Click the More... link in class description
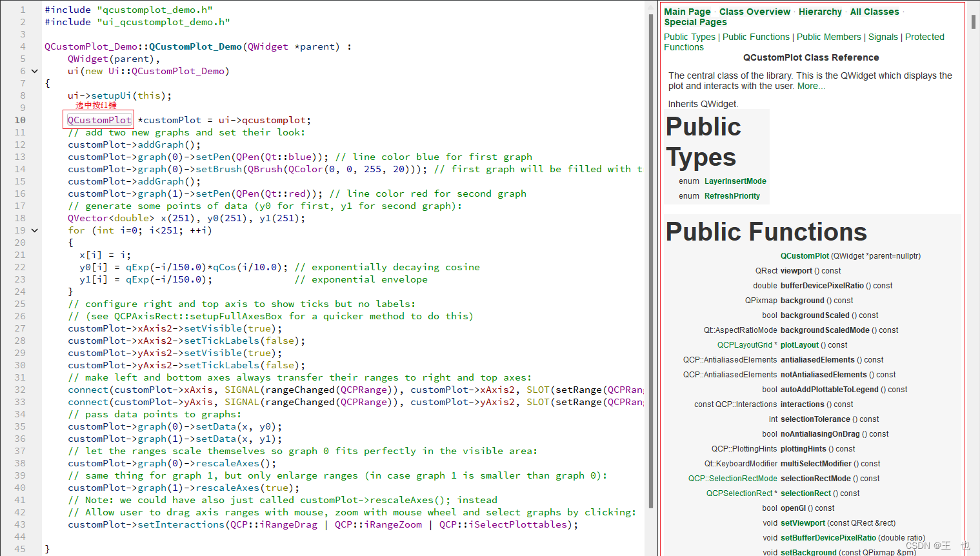The image size is (980, 556). coord(811,86)
